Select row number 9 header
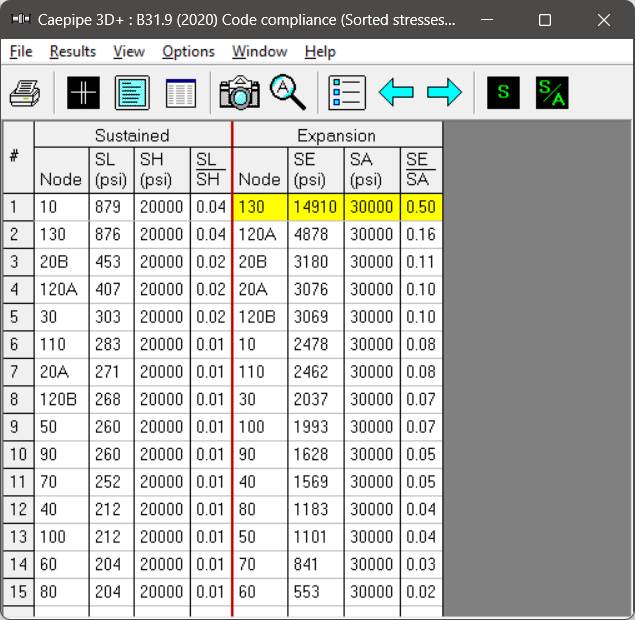 [x=18, y=427]
